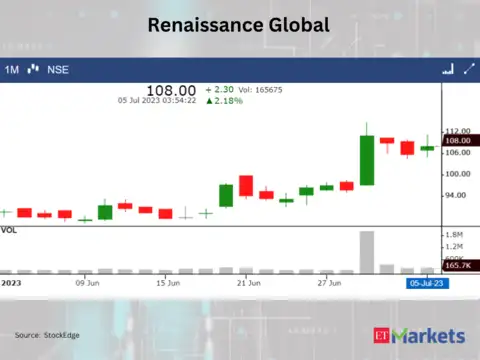Screen dimensions: 480x360
Task: Click the tallest grey volume bar
Action: (367, 252)
